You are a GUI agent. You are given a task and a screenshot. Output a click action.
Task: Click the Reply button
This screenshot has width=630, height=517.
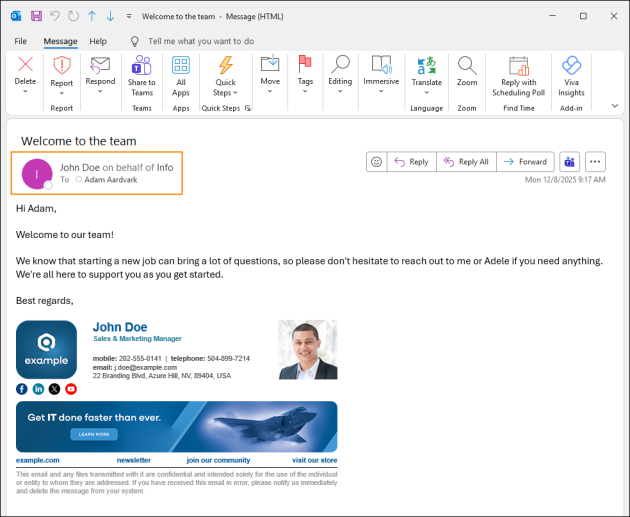pyautogui.click(x=411, y=162)
